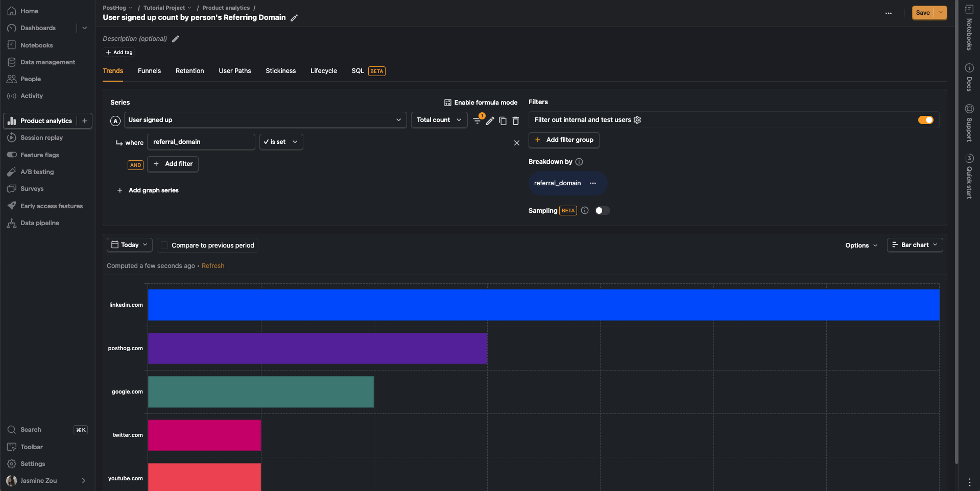Expand the chart Options dropdown
The image size is (980, 491).
(x=861, y=245)
